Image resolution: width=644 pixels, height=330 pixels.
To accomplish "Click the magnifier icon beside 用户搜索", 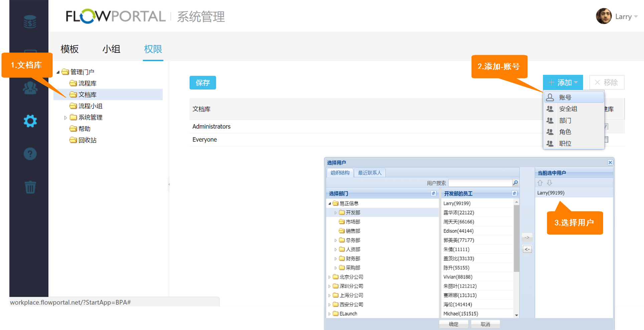I will click(x=515, y=183).
